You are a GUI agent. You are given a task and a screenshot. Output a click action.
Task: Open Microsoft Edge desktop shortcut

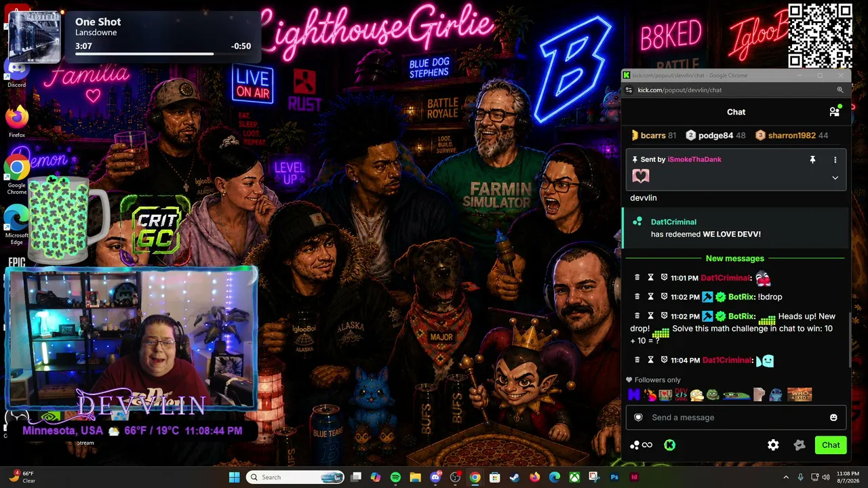click(x=16, y=225)
